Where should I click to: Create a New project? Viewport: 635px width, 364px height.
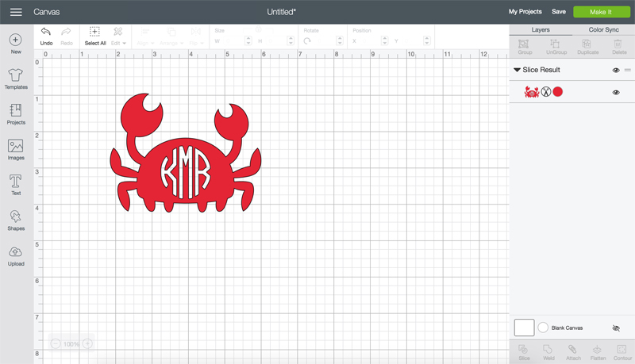16,44
